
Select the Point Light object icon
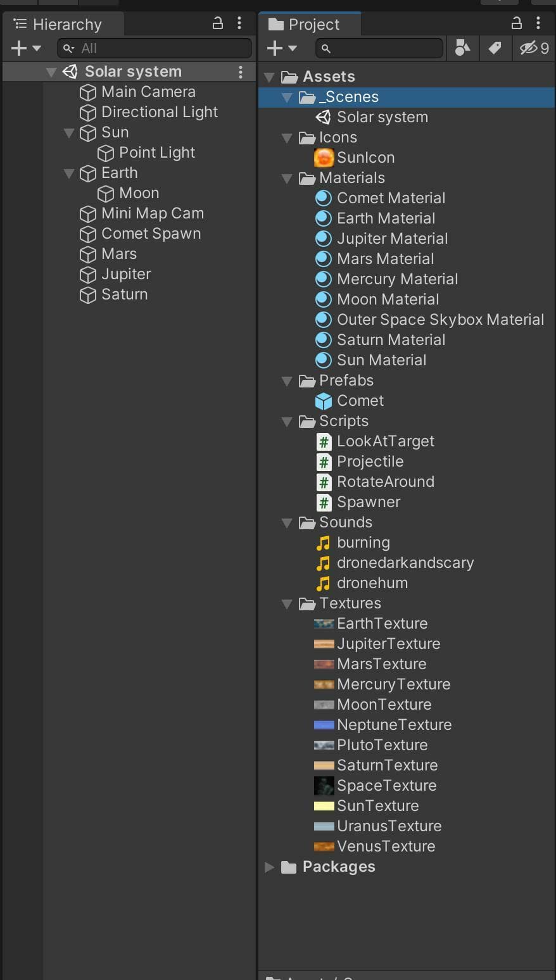click(x=105, y=153)
